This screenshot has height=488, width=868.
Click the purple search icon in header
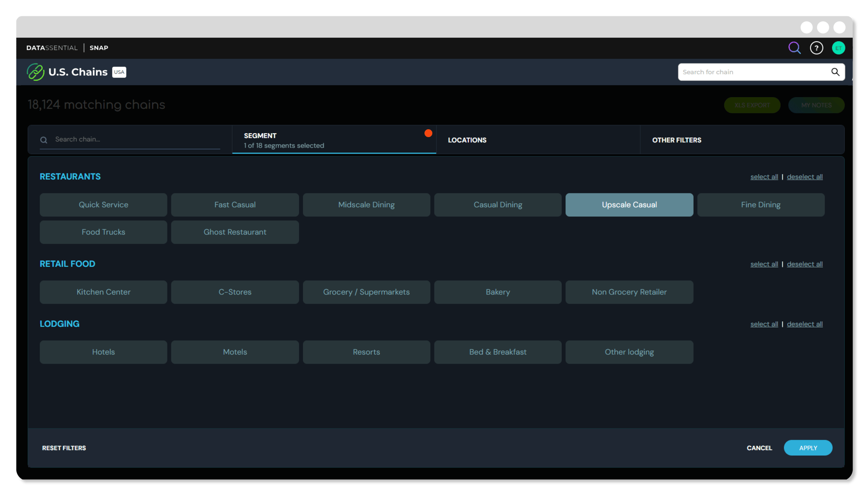(794, 48)
